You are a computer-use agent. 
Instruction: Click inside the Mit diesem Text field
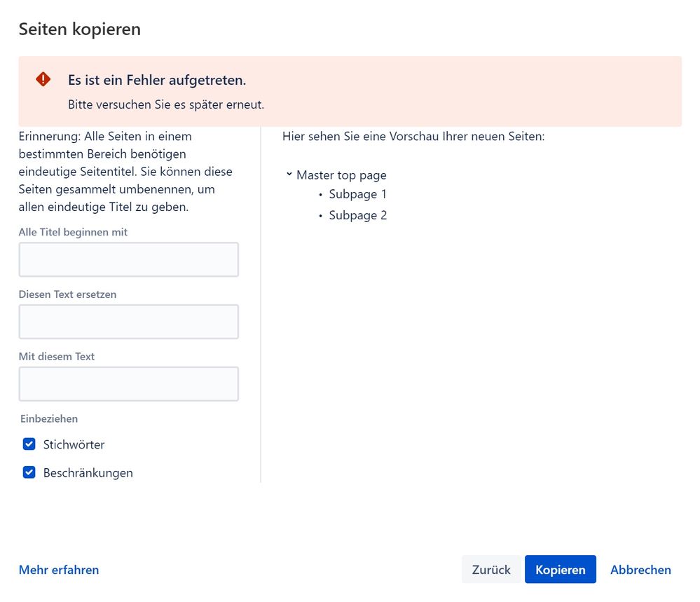click(128, 383)
